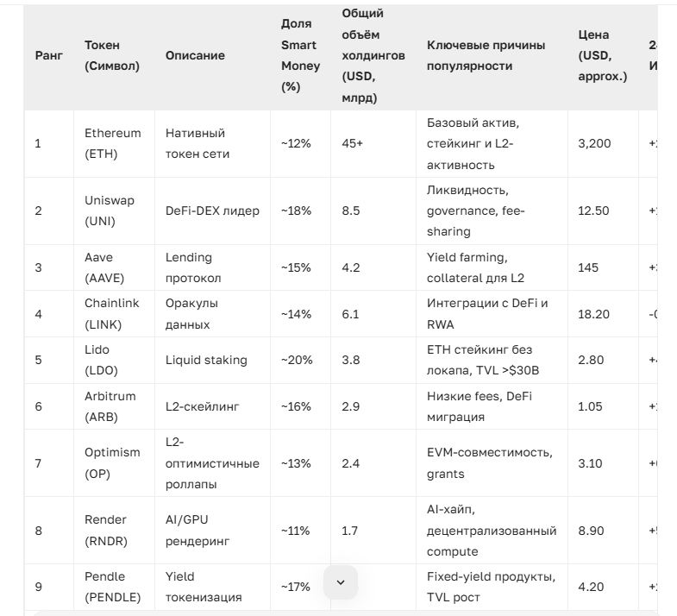Click the "Доля Smart Money (%)" header
The height and width of the screenshot is (616, 677).
(x=300, y=55)
